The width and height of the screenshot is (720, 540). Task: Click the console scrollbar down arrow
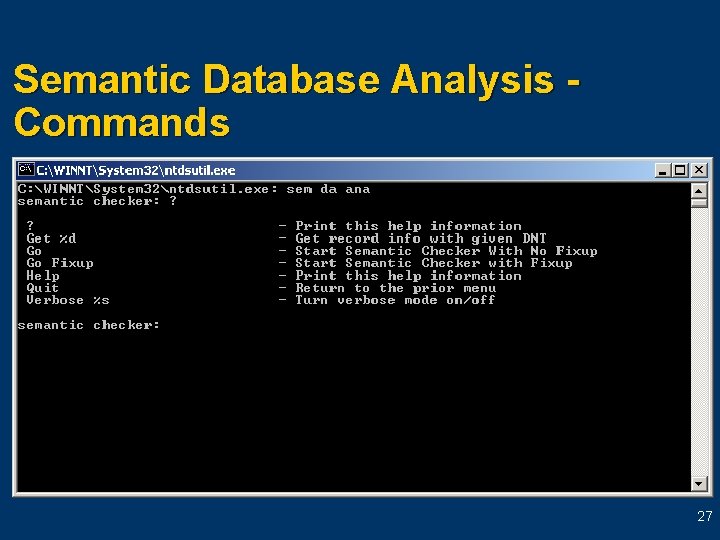click(698, 483)
